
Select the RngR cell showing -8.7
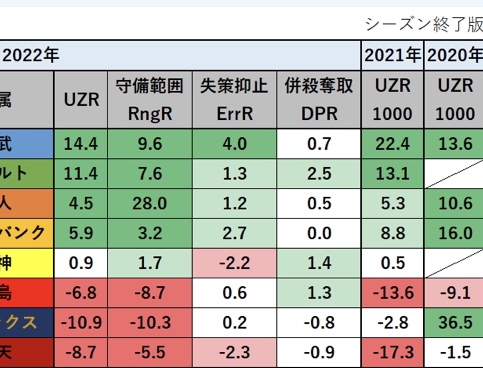(150, 293)
